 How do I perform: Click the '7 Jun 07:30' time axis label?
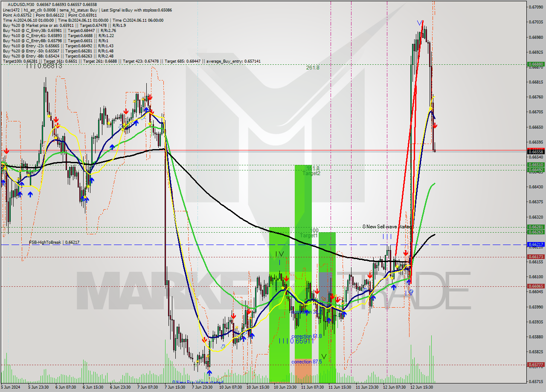coord(148,387)
